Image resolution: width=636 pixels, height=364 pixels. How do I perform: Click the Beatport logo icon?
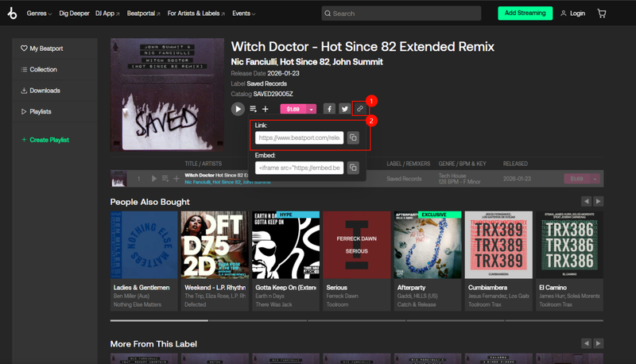point(12,14)
